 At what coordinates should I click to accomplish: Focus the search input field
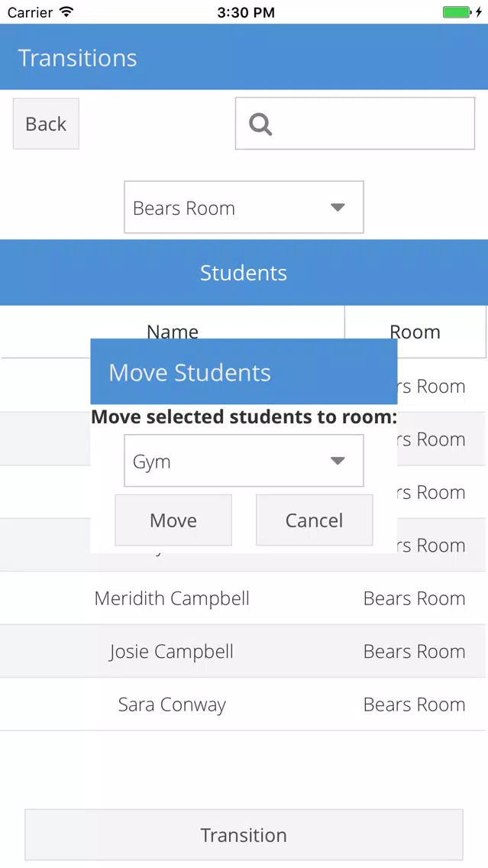coord(355,124)
